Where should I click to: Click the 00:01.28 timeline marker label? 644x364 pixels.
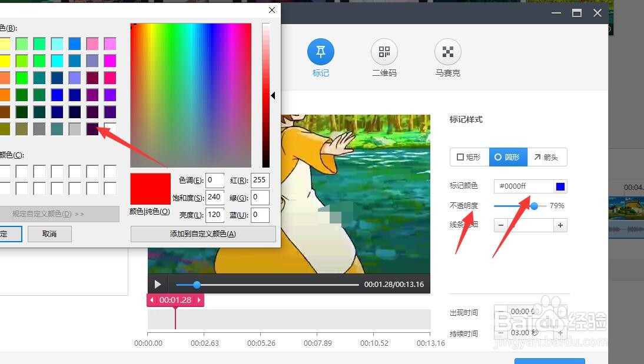175,300
